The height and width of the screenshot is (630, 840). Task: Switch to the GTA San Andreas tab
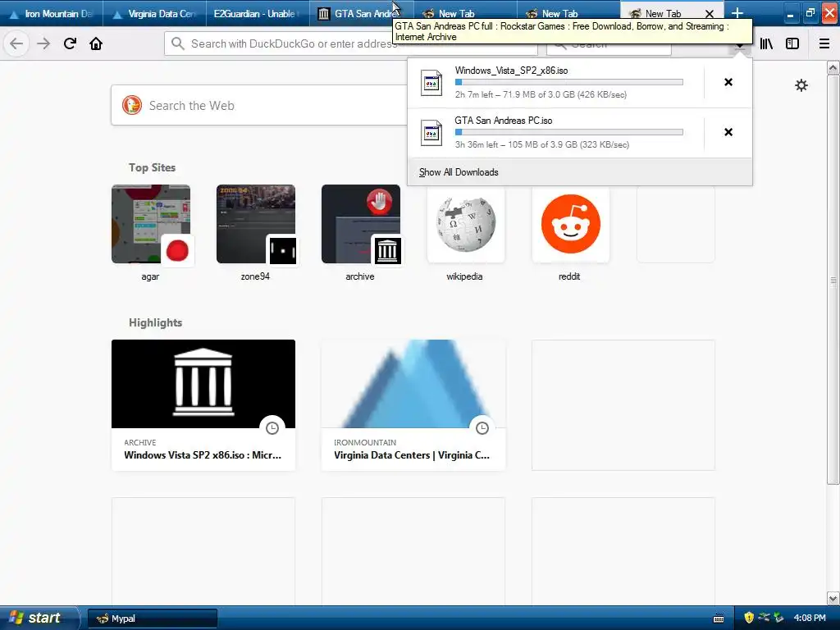[361, 13]
